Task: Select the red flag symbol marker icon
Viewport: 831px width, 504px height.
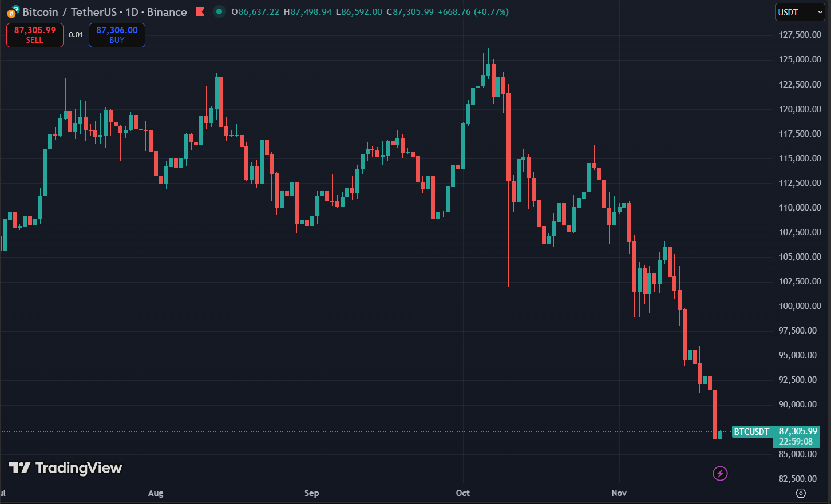Action: 201,11
